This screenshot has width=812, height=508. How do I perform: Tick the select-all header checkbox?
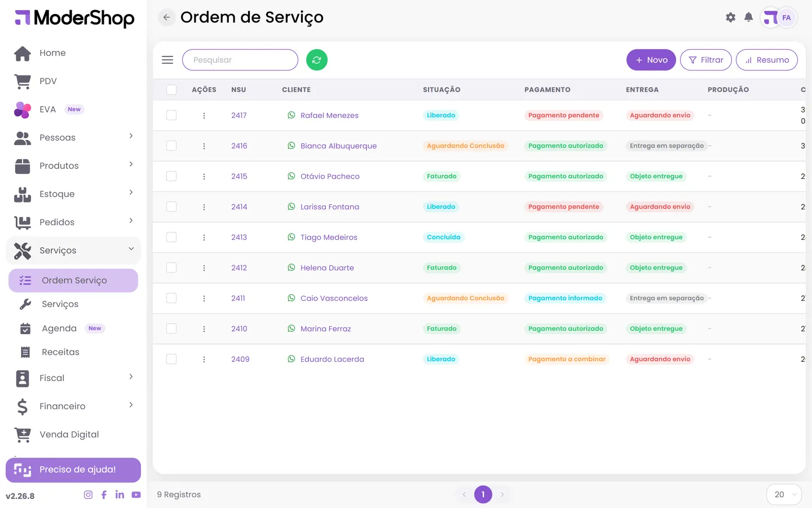tap(171, 90)
